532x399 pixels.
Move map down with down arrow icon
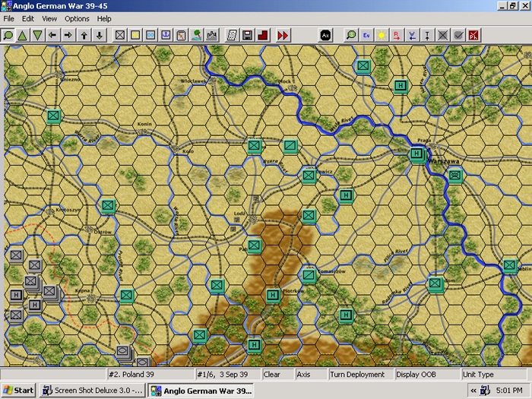(x=100, y=35)
